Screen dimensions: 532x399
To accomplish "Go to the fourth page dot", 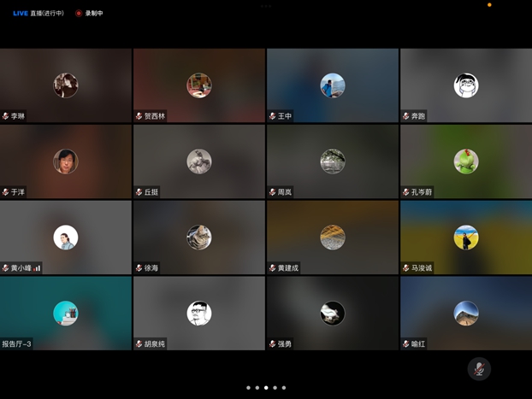I will tap(275, 388).
